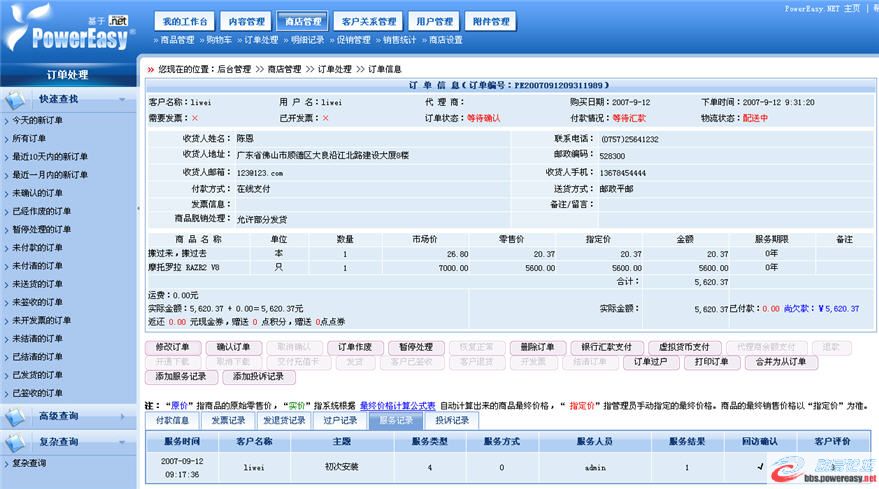
Task: Collapse the 复杂查询 section arrow
Action: 121,442
